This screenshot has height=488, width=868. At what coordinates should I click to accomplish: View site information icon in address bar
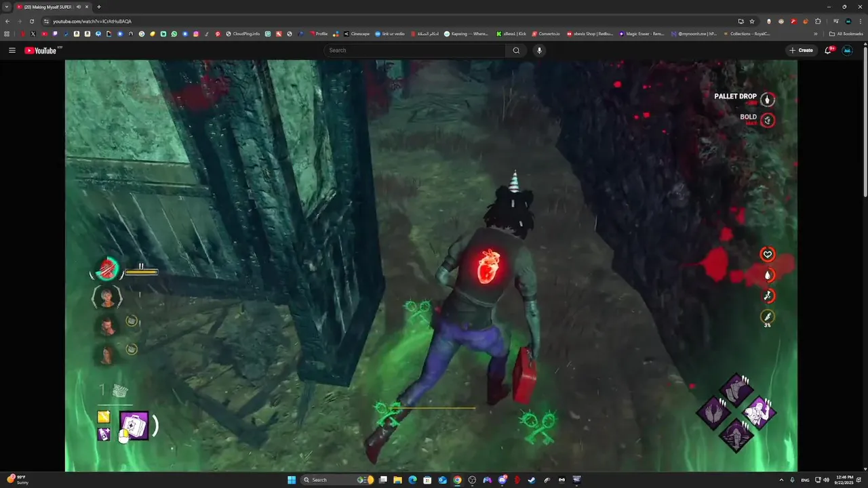click(47, 21)
